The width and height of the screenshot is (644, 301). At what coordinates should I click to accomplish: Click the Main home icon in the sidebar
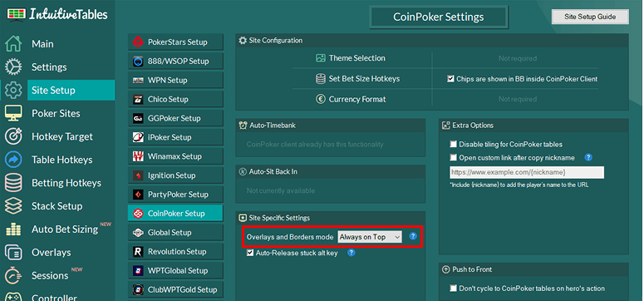pos(13,43)
